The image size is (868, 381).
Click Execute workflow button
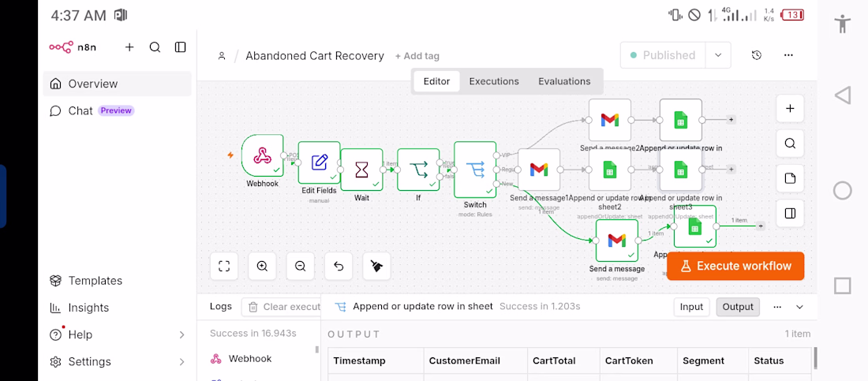coord(735,266)
